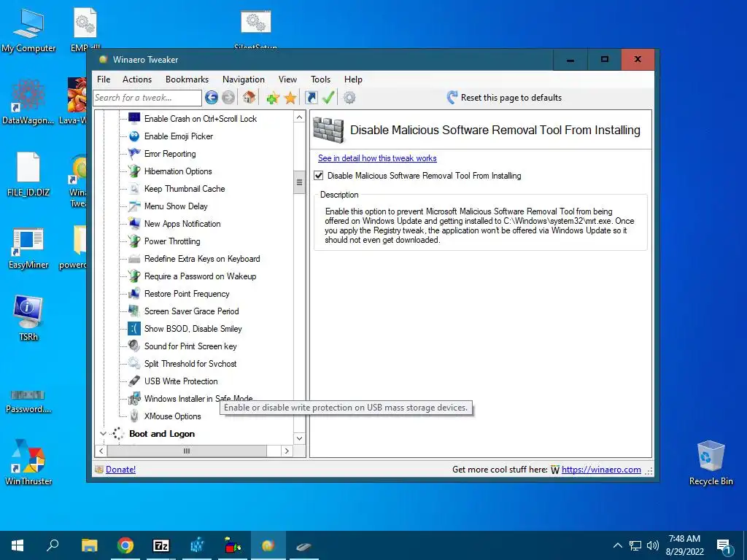Click the horizontal tree scrollbar thumb
The height and width of the screenshot is (560, 747).
click(x=187, y=451)
